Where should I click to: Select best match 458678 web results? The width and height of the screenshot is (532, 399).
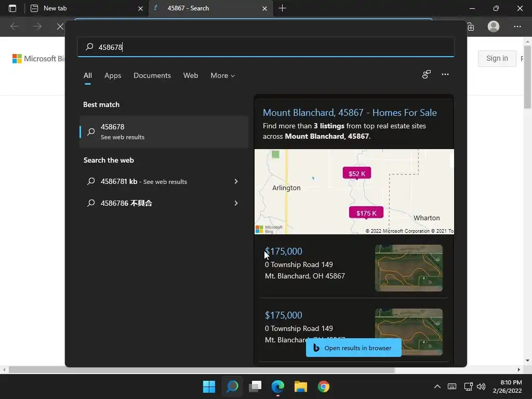(164, 131)
